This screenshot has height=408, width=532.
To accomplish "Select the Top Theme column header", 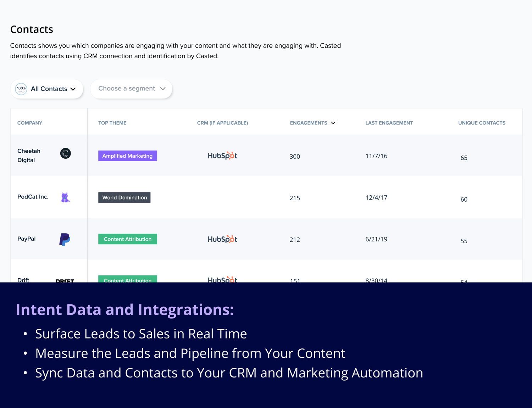I will click(x=112, y=123).
